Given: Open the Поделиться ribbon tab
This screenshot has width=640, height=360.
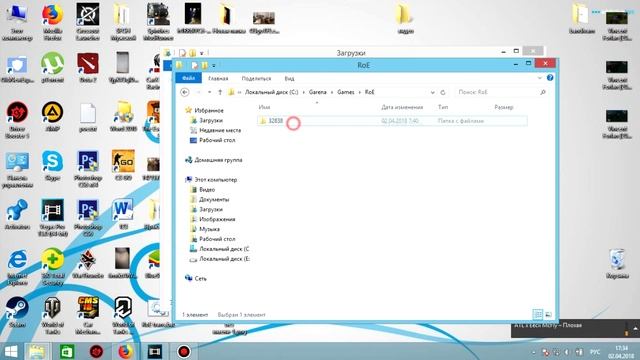Looking at the screenshot, I should pyautogui.click(x=256, y=78).
